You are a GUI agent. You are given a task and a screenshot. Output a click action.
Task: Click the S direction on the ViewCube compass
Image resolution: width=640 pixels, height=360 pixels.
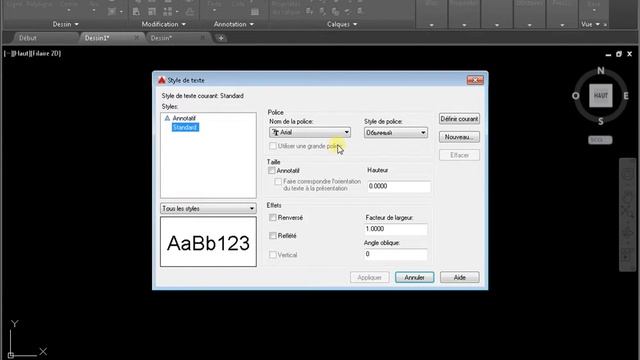(x=600, y=121)
